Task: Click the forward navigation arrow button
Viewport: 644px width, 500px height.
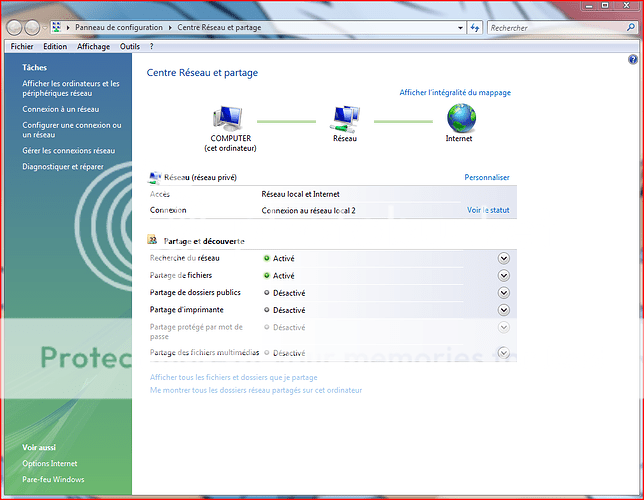Action: (33, 27)
